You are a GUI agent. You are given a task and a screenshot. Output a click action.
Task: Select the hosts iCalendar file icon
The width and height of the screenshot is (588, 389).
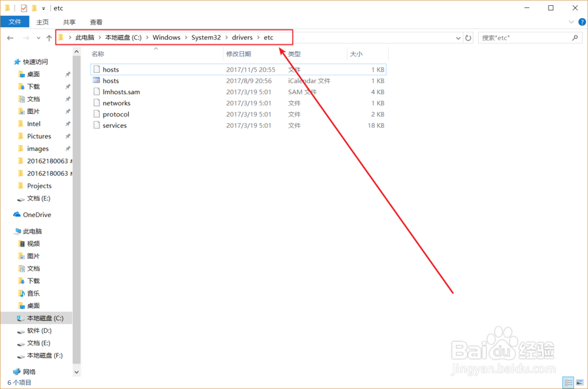pos(97,81)
